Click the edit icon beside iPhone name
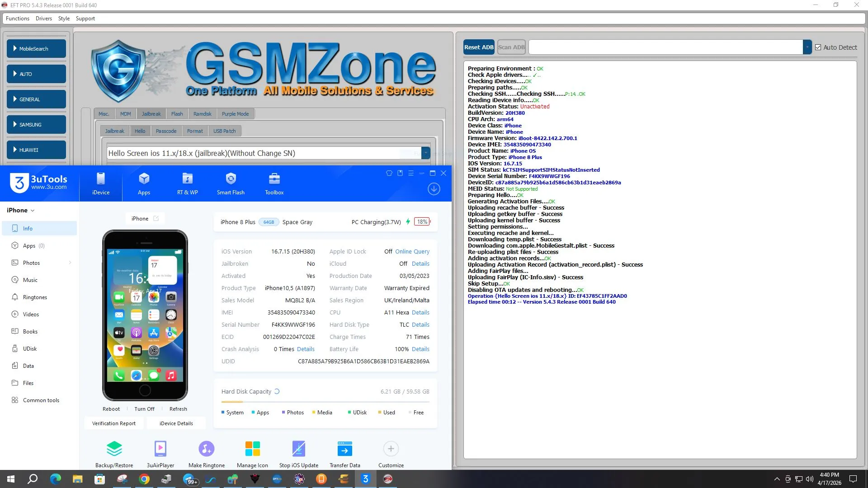 coord(156,219)
